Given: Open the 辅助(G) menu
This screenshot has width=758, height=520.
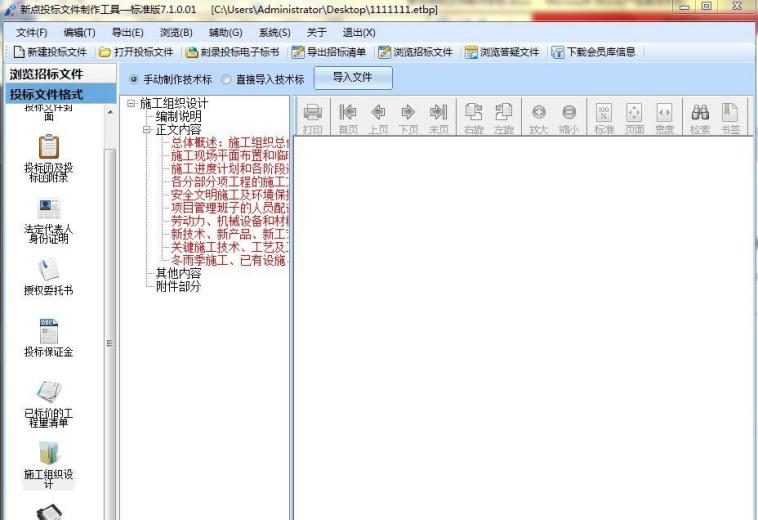Looking at the screenshot, I should [225, 32].
